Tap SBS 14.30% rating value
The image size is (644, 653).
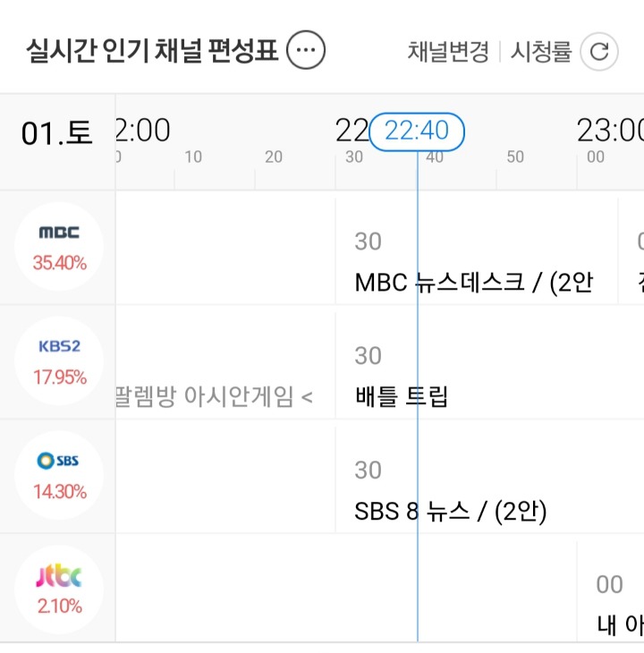click(59, 491)
